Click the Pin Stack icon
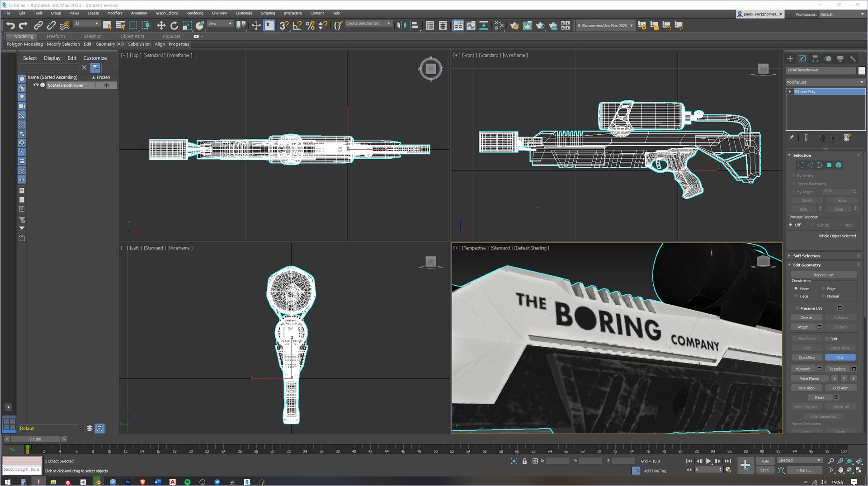 [x=791, y=138]
